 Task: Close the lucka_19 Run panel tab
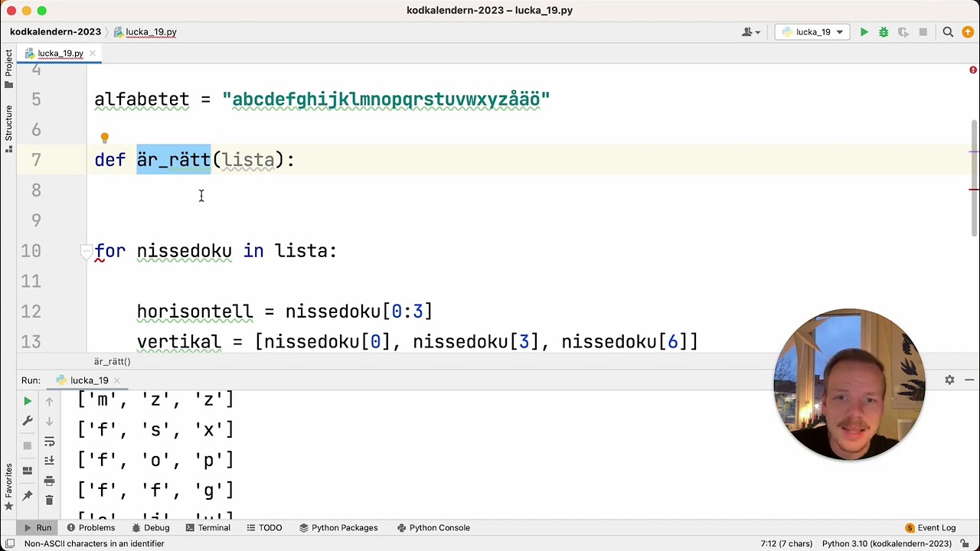point(116,380)
